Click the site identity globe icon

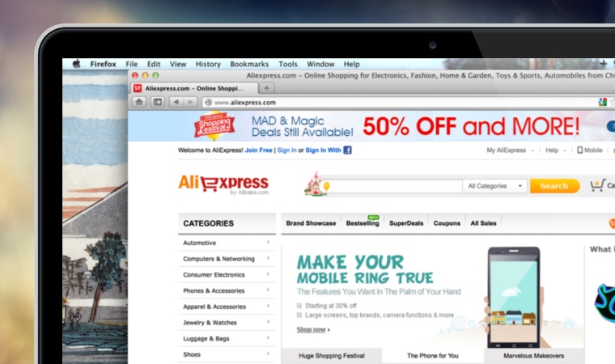pos(208,103)
